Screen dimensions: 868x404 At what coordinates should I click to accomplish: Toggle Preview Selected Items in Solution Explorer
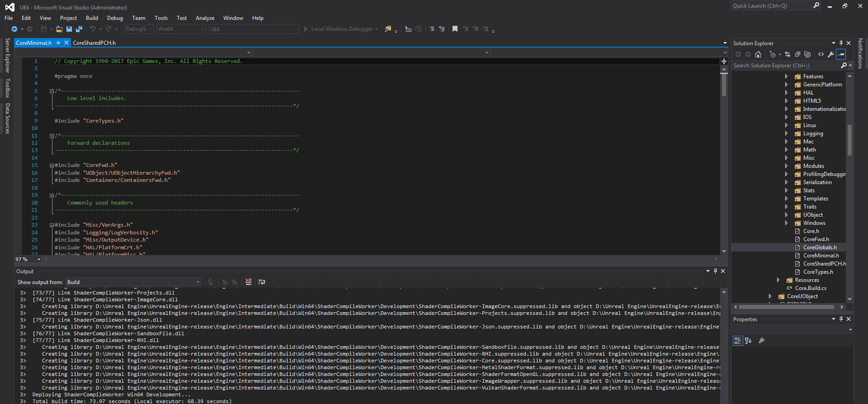click(841, 54)
